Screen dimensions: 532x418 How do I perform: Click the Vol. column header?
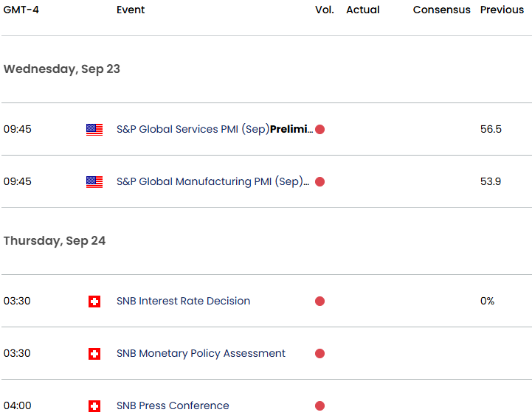325,10
